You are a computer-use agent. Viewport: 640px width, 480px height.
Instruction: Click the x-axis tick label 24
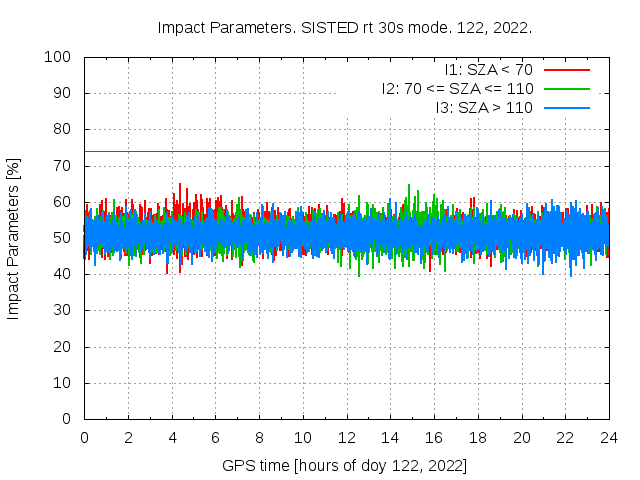(x=609, y=438)
